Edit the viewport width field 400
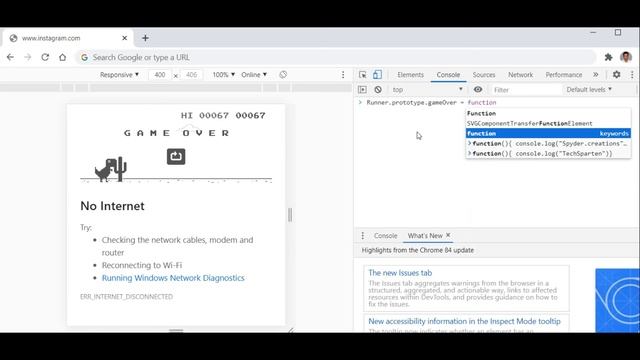The height and width of the screenshot is (360, 640). [160, 75]
